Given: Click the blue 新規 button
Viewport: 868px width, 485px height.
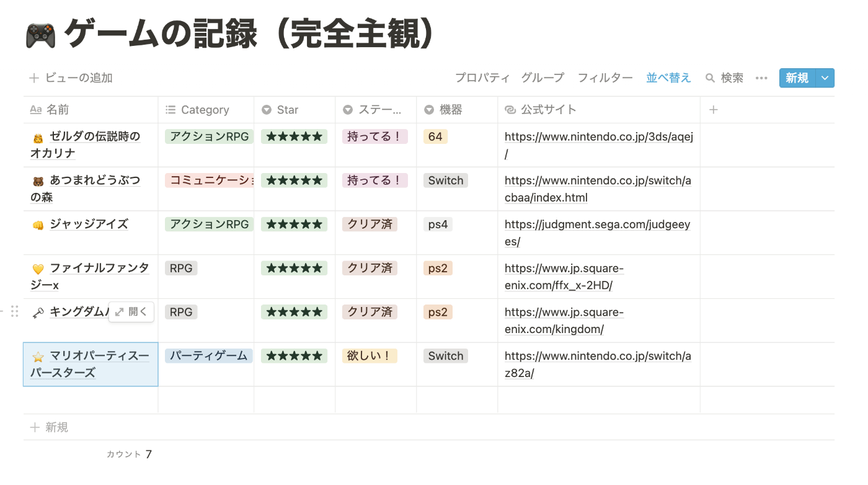Looking at the screenshot, I should (797, 78).
